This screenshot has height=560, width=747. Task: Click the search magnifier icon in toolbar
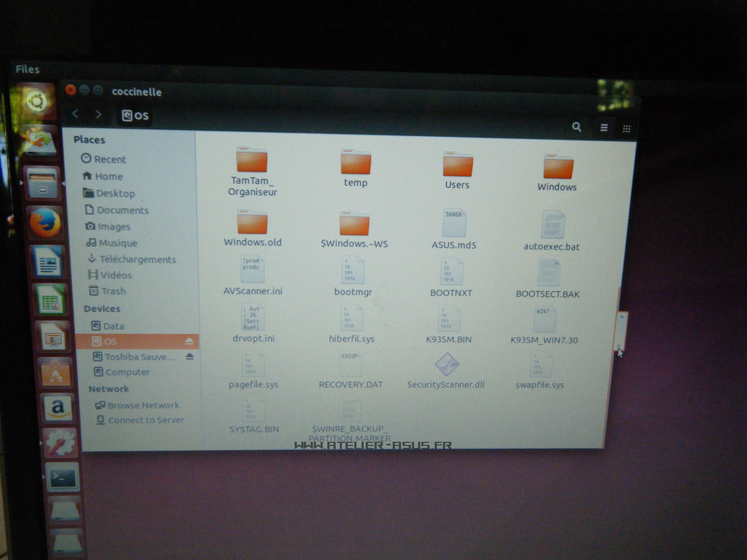[576, 127]
